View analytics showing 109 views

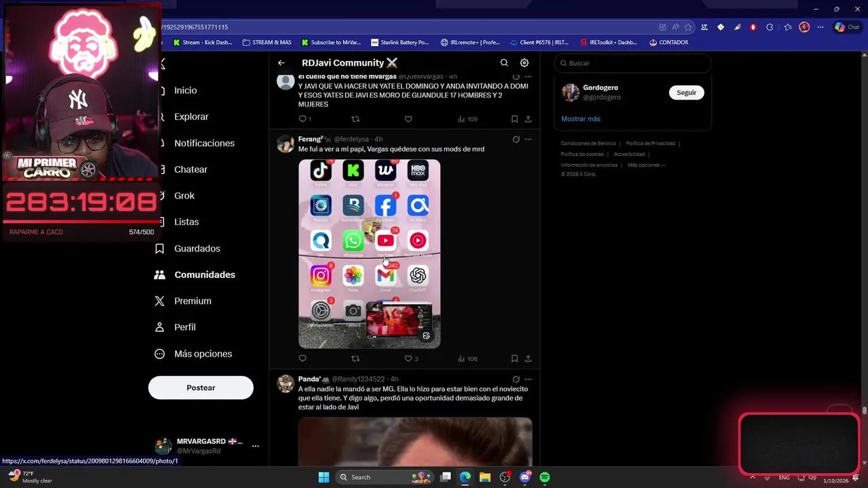click(467, 119)
